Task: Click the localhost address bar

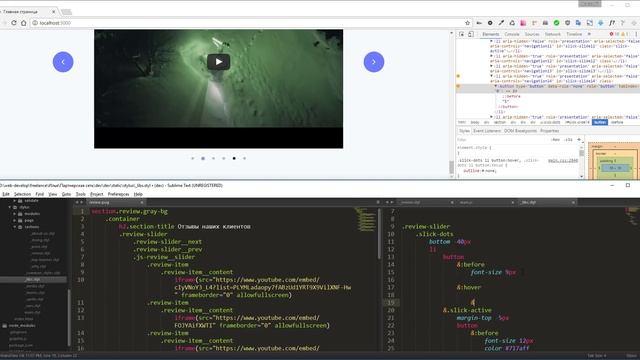Action: tap(249, 23)
